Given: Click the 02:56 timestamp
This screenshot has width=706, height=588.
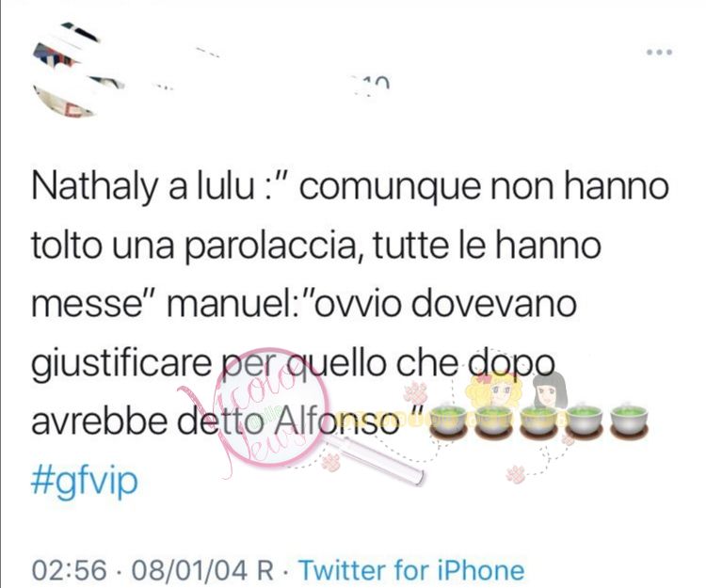Looking at the screenshot, I should point(70,570).
